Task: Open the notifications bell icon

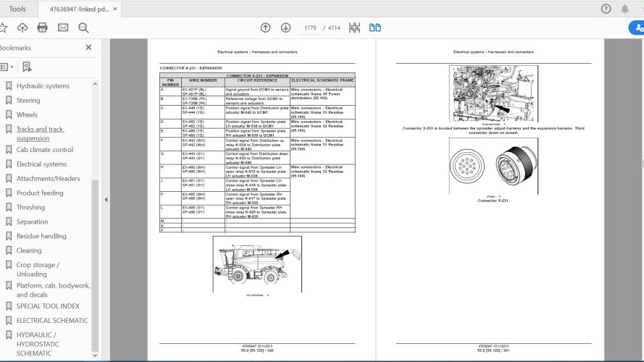Action: [x=624, y=9]
